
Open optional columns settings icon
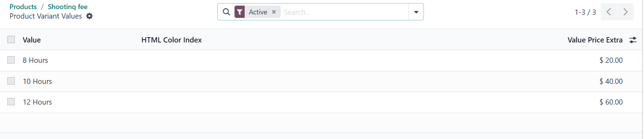click(633, 40)
